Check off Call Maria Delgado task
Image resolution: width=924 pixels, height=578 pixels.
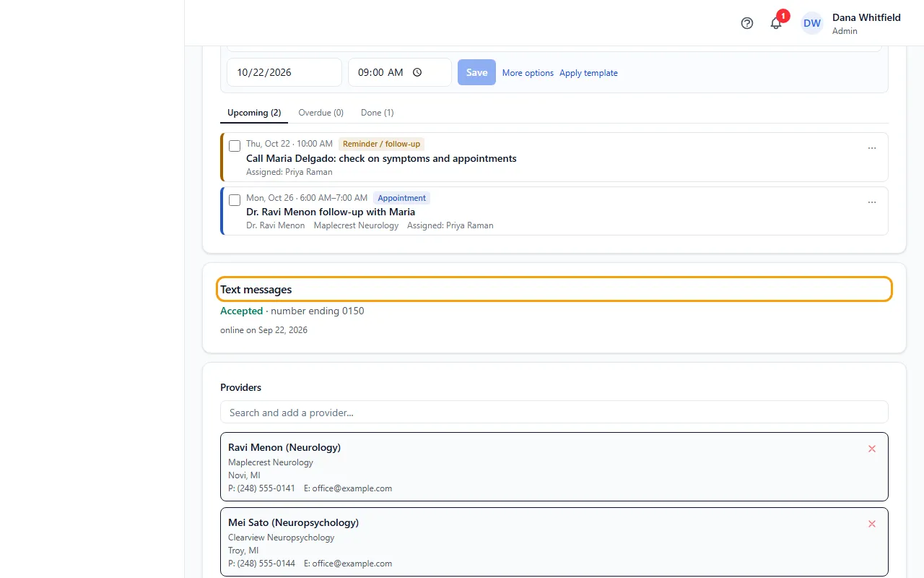[235, 146]
